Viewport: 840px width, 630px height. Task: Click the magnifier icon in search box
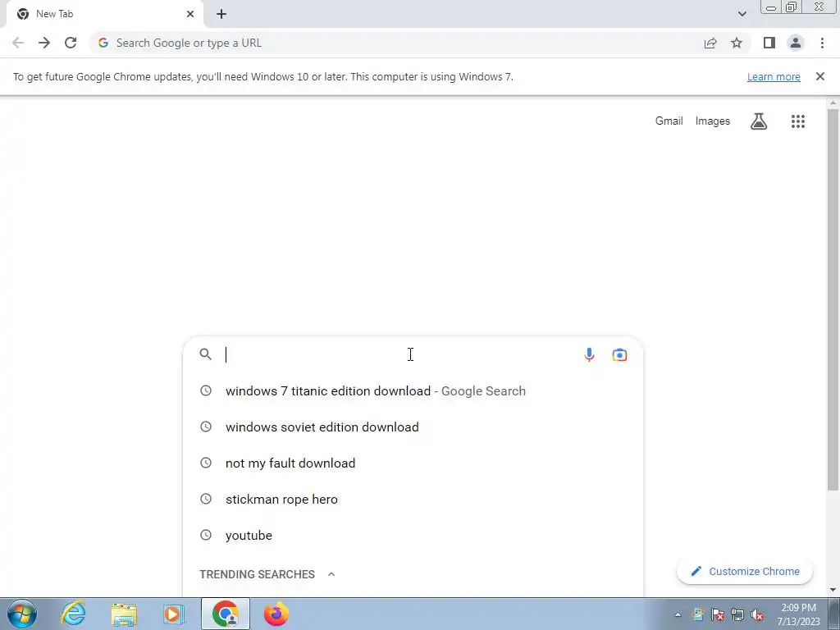[206, 354]
